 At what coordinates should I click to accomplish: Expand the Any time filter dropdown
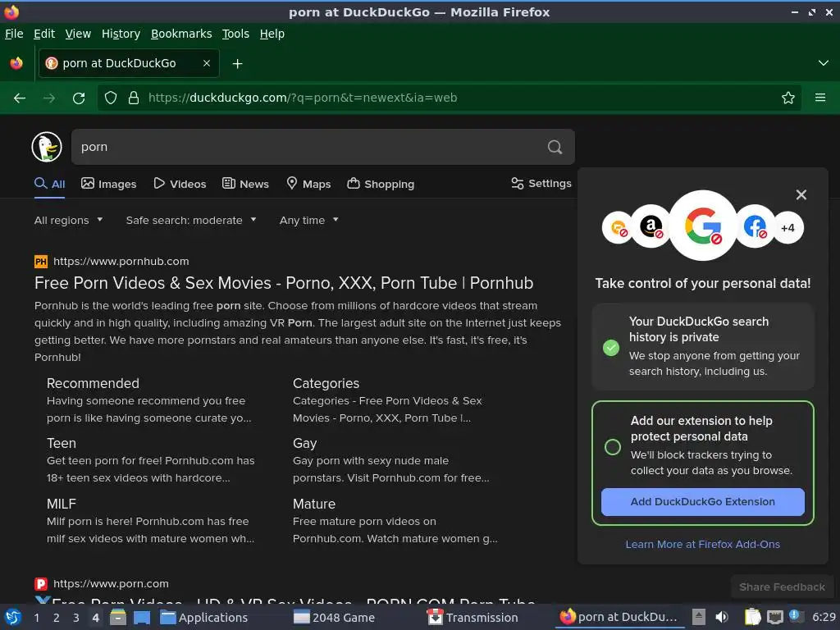tap(309, 220)
